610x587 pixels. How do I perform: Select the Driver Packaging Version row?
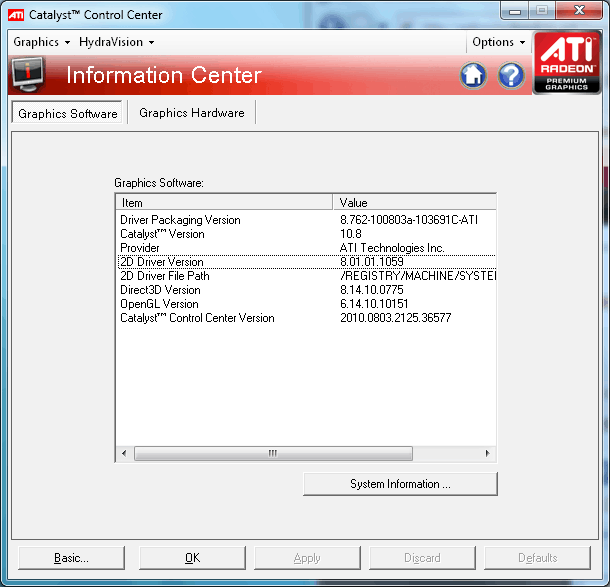click(x=307, y=220)
